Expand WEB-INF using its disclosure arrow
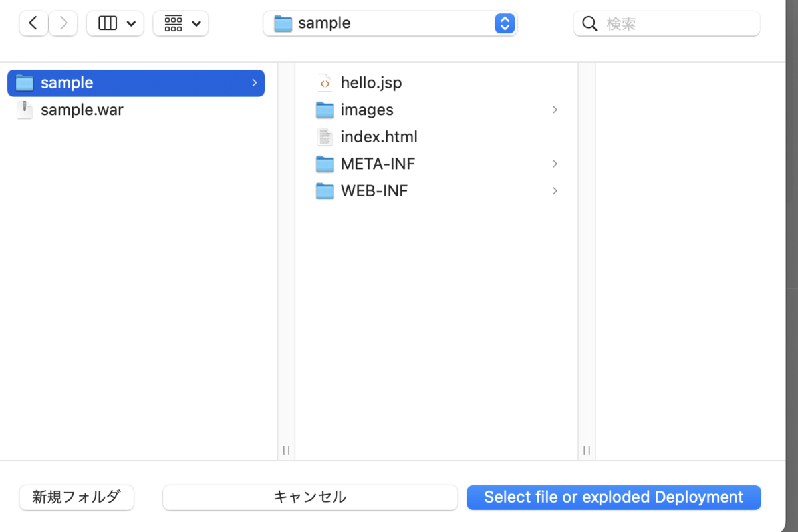The width and height of the screenshot is (798, 532). 555,191
